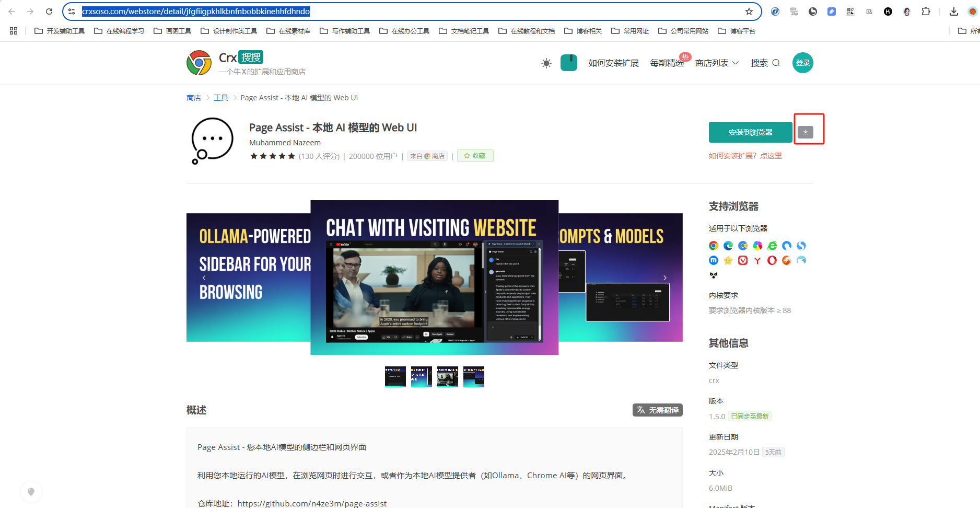Click the five-star rating row

(x=273, y=156)
